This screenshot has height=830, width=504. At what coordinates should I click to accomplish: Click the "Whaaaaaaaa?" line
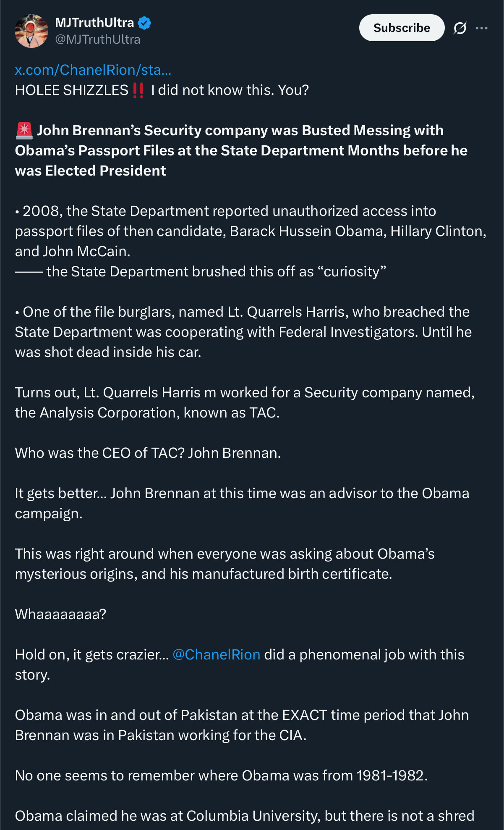point(60,614)
